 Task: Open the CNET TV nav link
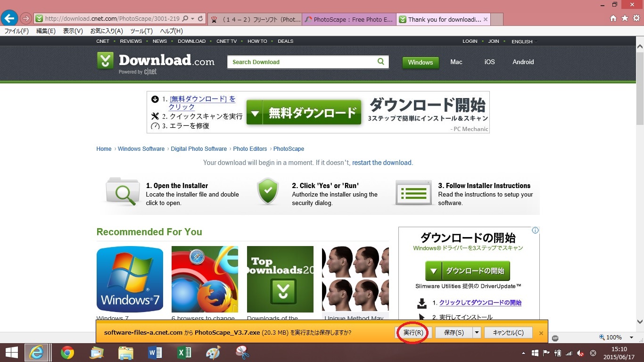click(x=227, y=41)
